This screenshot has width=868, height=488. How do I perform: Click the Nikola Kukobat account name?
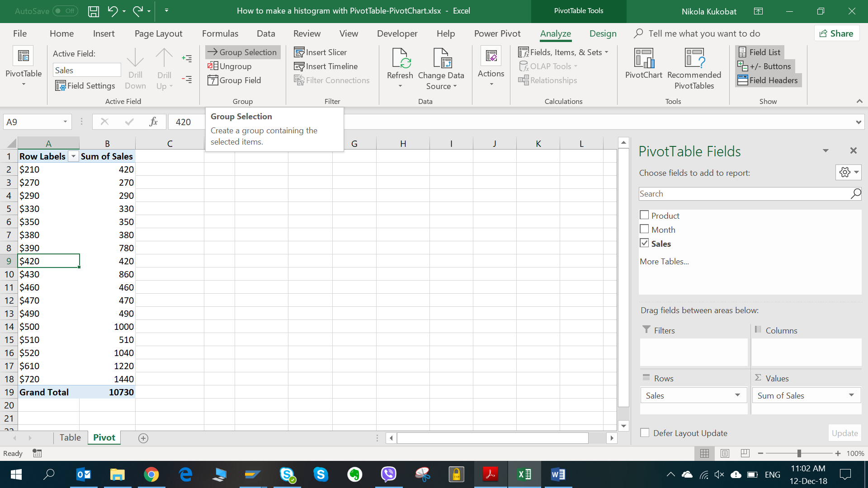709,11
